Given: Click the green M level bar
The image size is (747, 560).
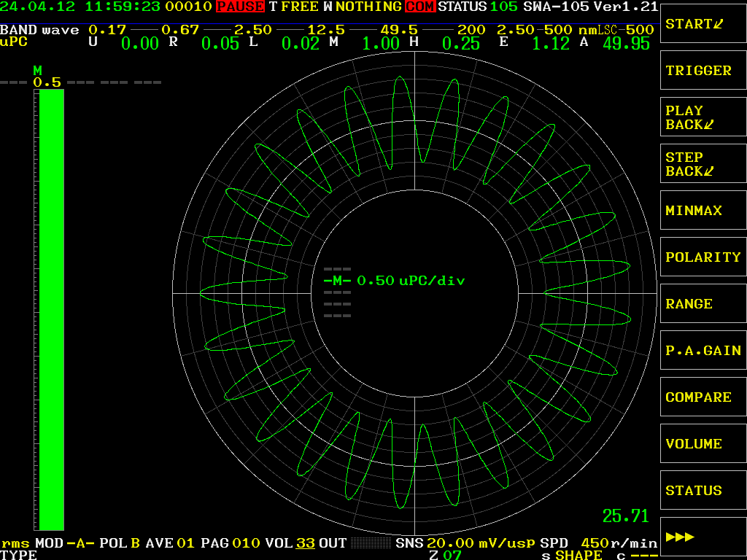Looking at the screenshot, I should pos(52,309).
